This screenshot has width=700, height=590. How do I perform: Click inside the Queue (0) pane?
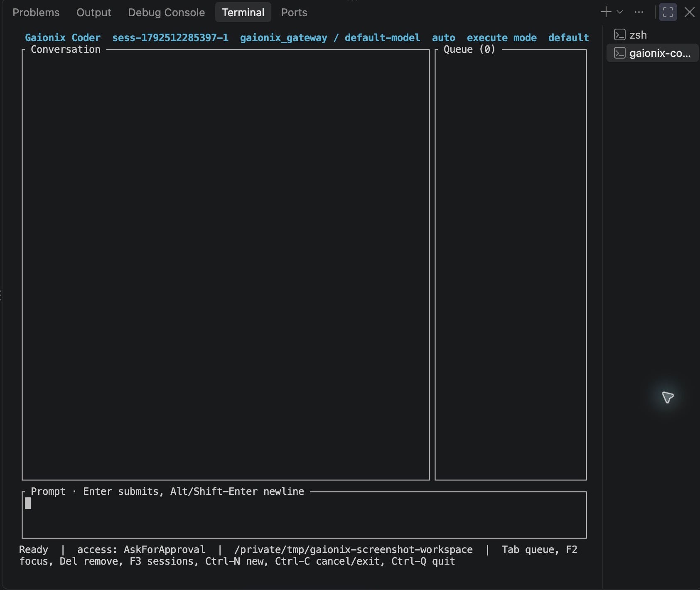coord(511,265)
